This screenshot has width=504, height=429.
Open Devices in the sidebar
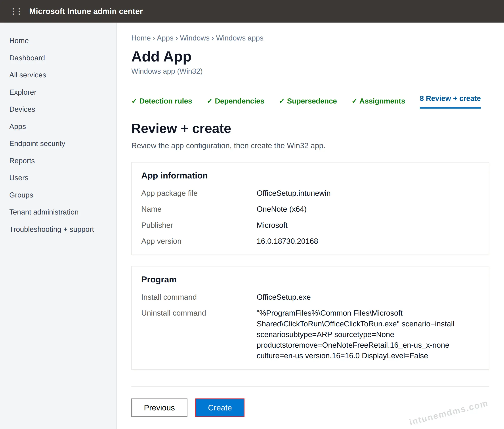click(22, 109)
